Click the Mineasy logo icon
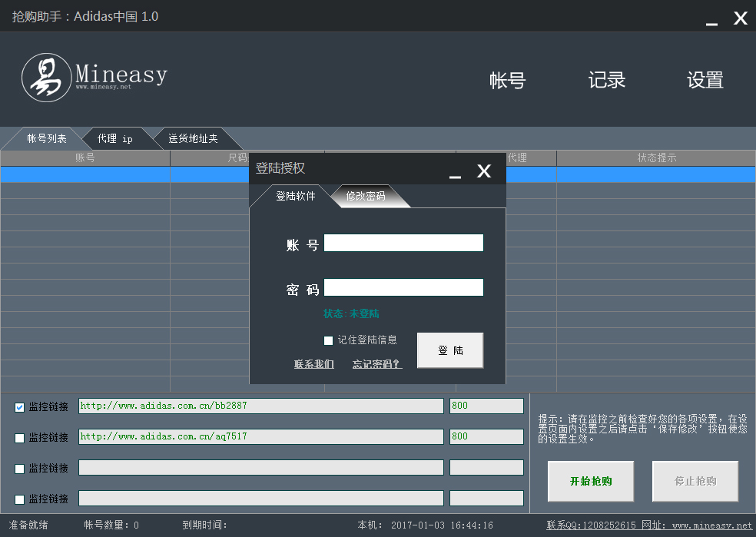Screen dimensions: 756x537 coord(45,77)
